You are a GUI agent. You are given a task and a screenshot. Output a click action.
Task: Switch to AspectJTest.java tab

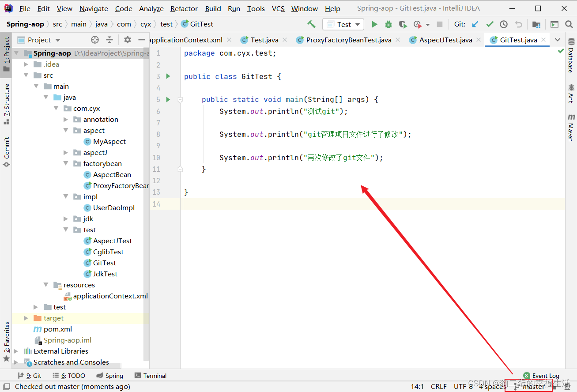tap(445, 40)
